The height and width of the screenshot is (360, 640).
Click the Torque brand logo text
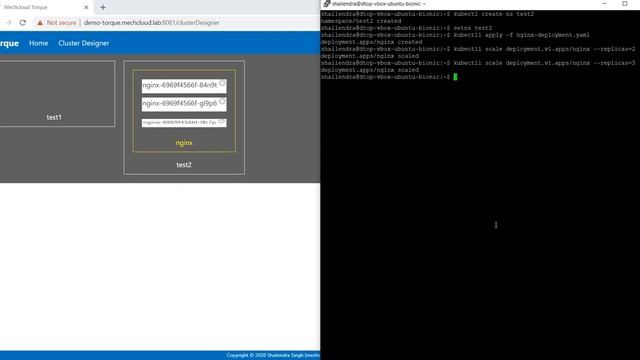(9, 43)
